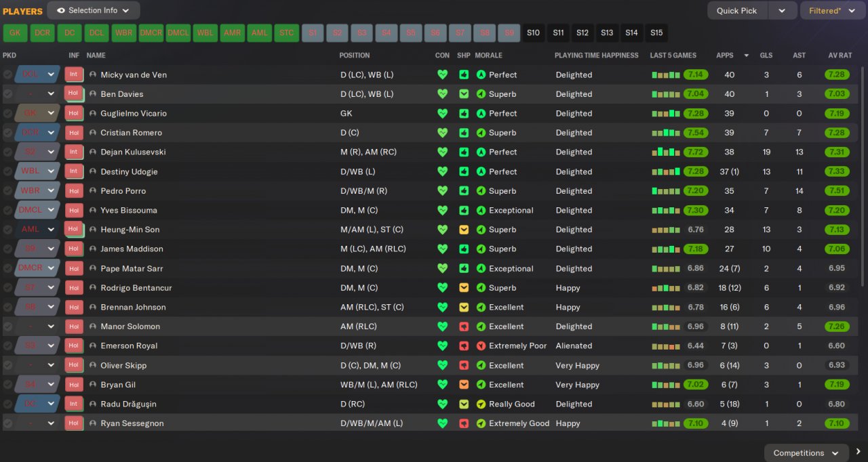The width and height of the screenshot is (868, 462).
Task: Toggle selection tick for Heung-Min Son
Action: coord(7,230)
